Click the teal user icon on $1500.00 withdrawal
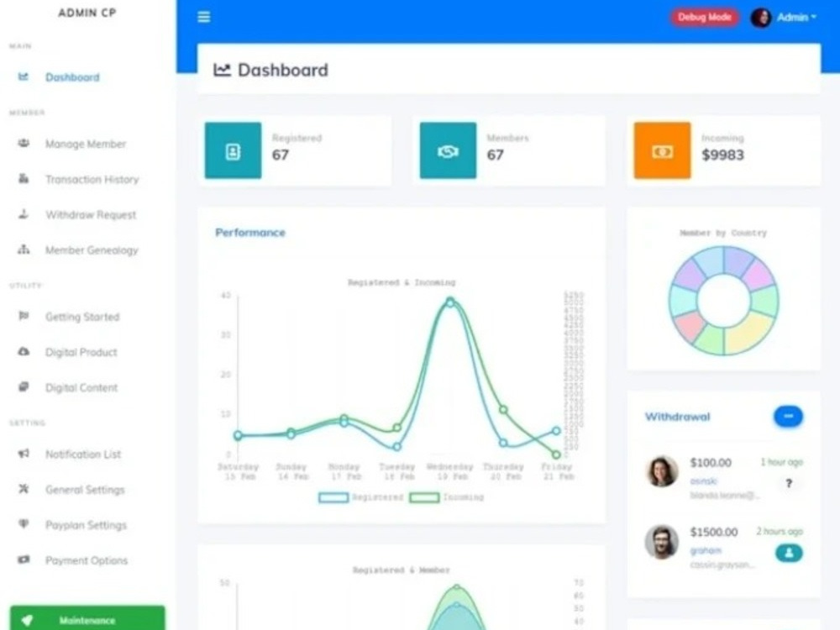The width and height of the screenshot is (840, 630). pos(789,553)
